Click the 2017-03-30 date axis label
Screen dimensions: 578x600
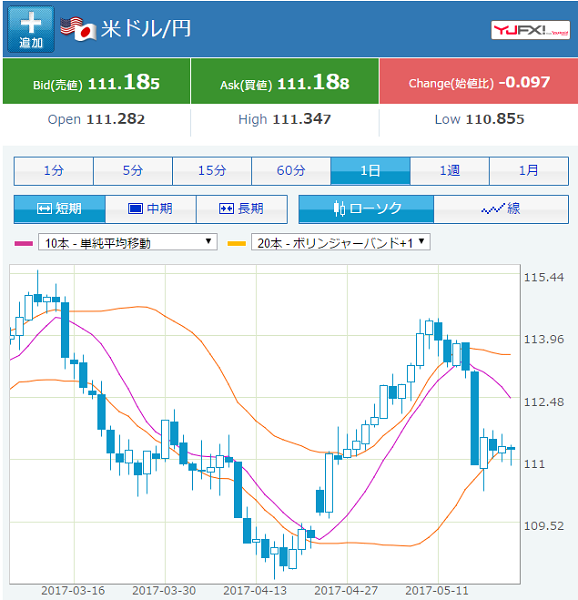tap(164, 590)
